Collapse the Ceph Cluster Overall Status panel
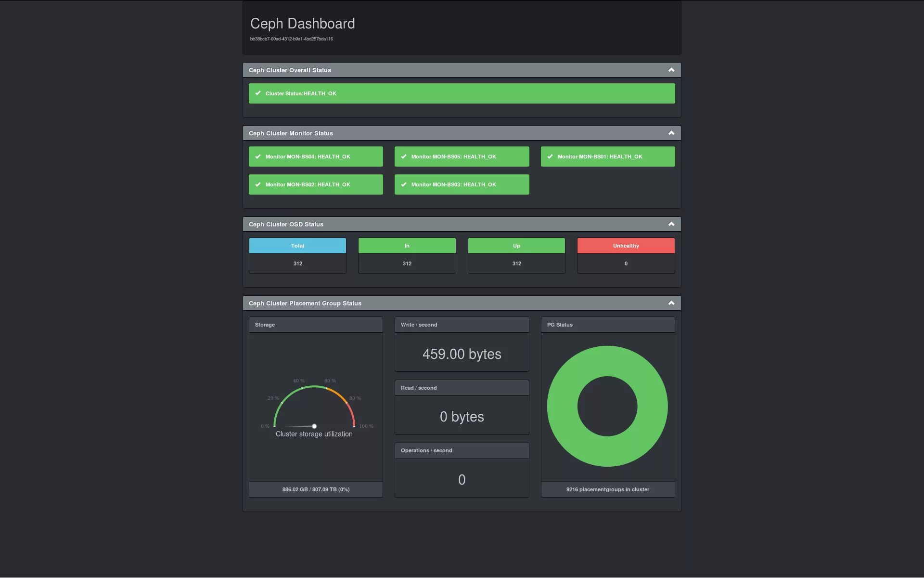This screenshot has width=924, height=578. point(671,70)
